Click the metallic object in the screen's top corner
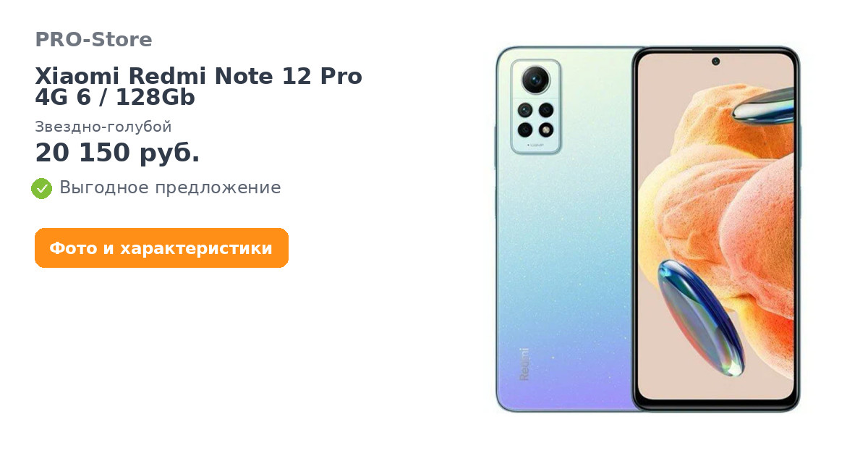This screenshot has width=868, height=456. coord(763,104)
